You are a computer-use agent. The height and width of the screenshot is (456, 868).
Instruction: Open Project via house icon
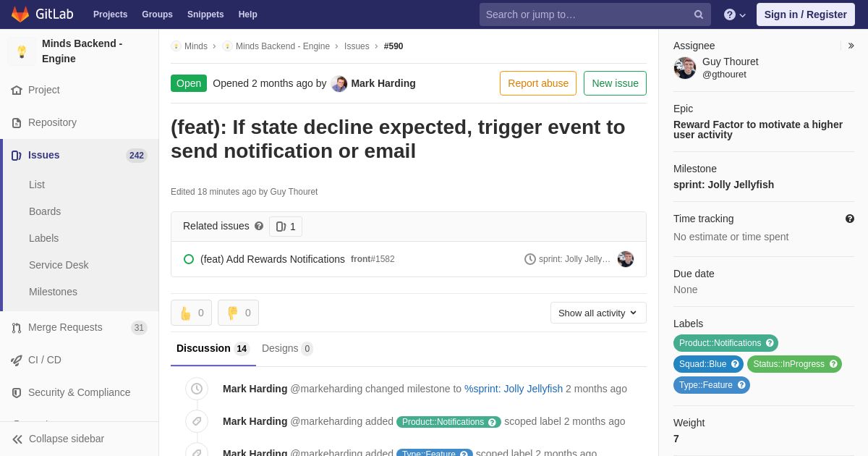(x=17, y=90)
